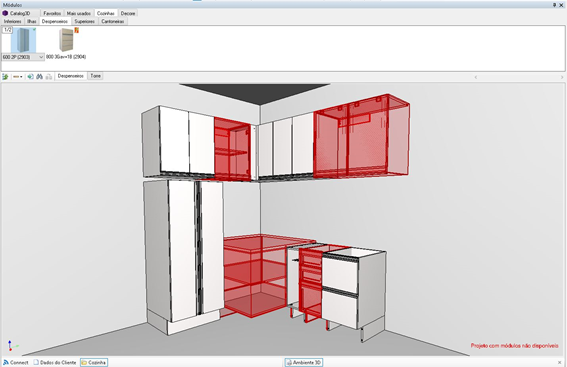The height and width of the screenshot is (367, 567).
Task: Click the 1/2 page indicator badge
Action: click(7, 30)
